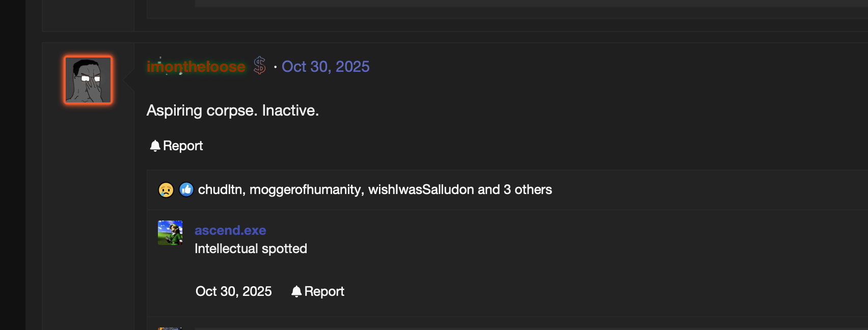This screenshot has height=330, width=868.
Task: Open ascend.exe's Luigi profile avatar
Action: click(x=170, y=232)
